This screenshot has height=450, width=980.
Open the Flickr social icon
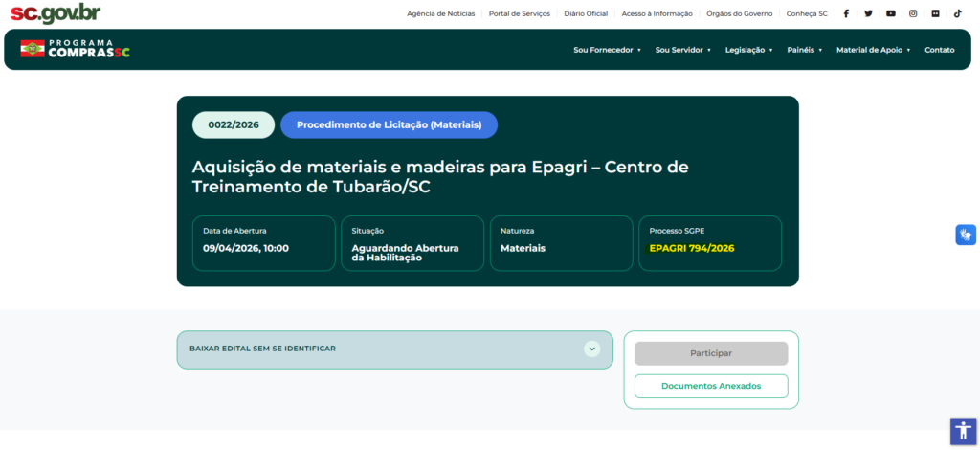pos(935,13)
